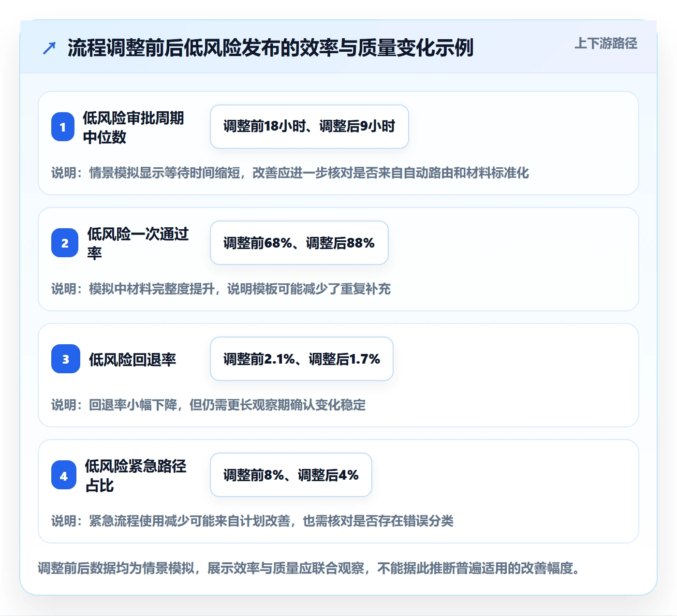Viewport: 677px width, 616px height.
Task: Click the blue arrow icon beside the title
Action: [49, 48]
